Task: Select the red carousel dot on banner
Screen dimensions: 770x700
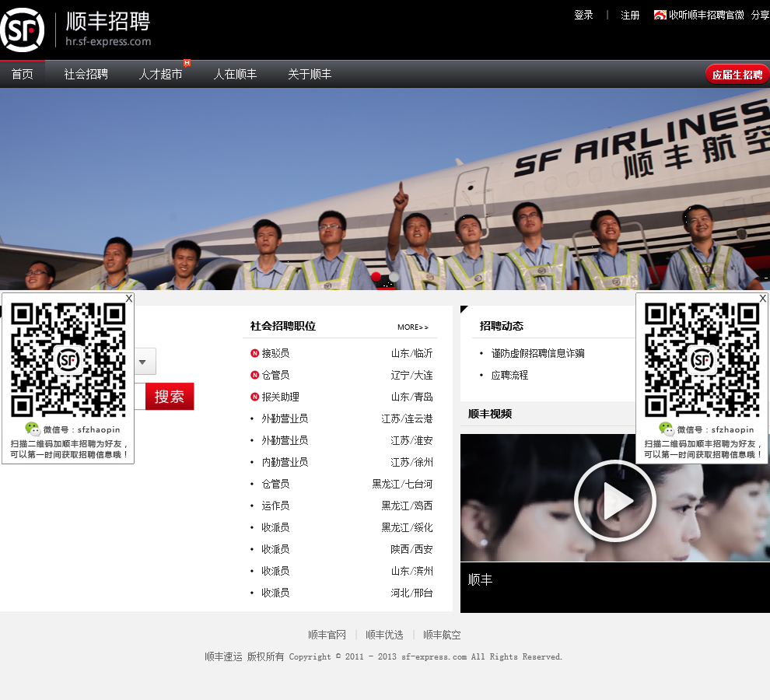Action: (x=376, y=277)
